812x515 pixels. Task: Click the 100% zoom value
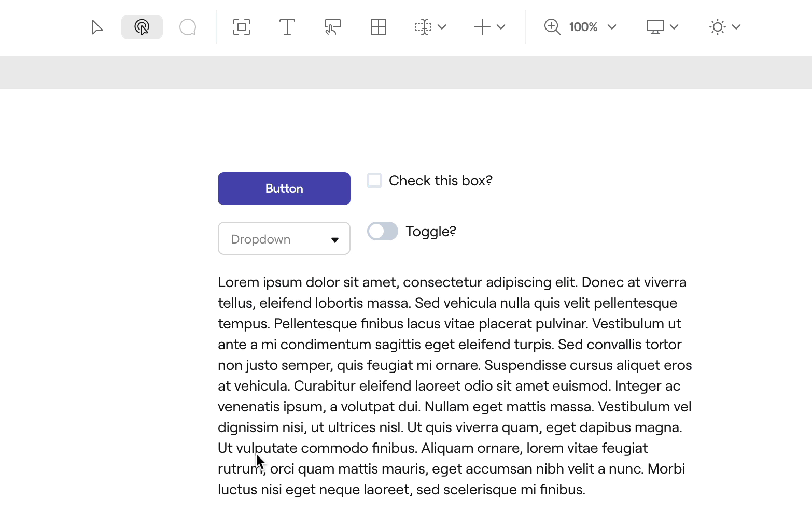pos(583,27)
